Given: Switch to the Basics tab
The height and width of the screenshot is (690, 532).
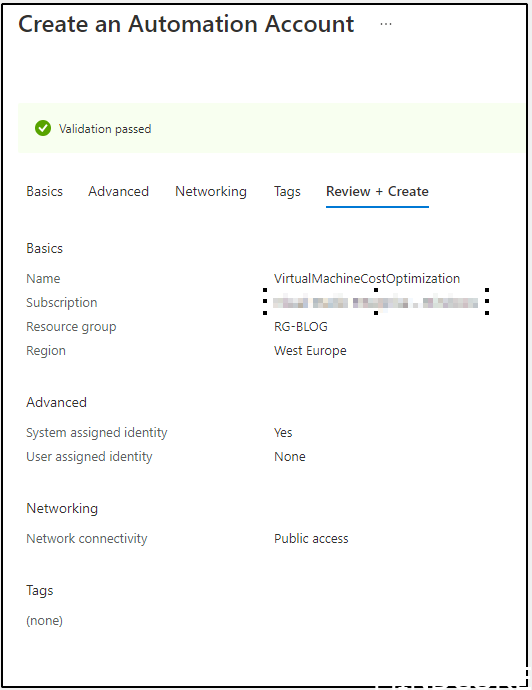Looking at the screenshot, I should [x=44, y=191].
